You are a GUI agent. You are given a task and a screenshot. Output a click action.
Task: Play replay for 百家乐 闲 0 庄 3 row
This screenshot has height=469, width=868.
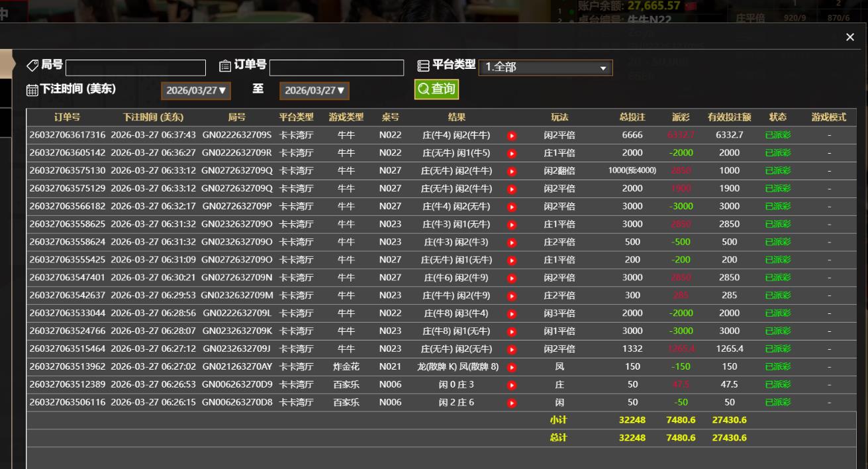coord(511,385)
